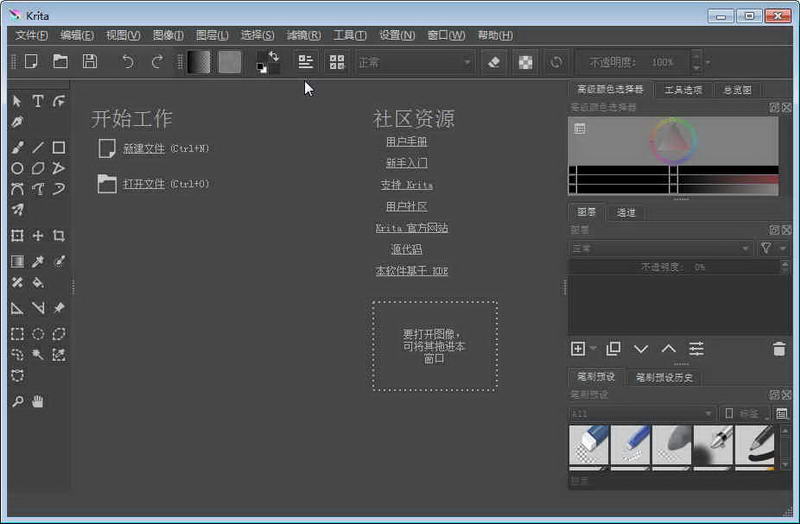Viewport: 800px width, 524px height.
Task: Open the blending mode dropdown in toolbar
Action: [414, 62]
